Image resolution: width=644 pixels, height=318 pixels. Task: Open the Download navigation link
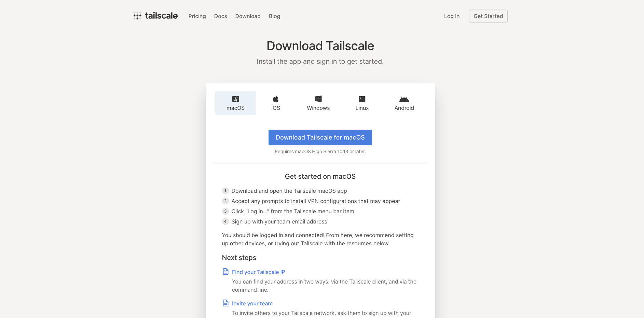pyautogui.click(x=248, y=16)
